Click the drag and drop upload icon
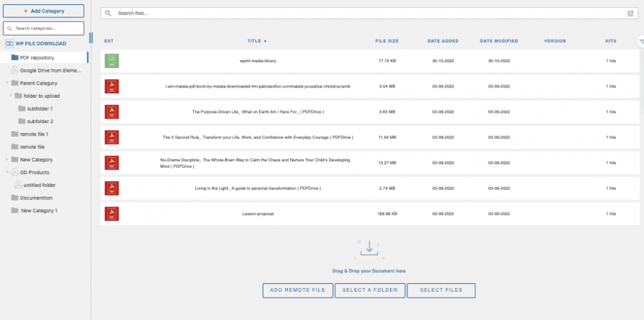Viewport: 644px width, 320px height. pos(368,248)
